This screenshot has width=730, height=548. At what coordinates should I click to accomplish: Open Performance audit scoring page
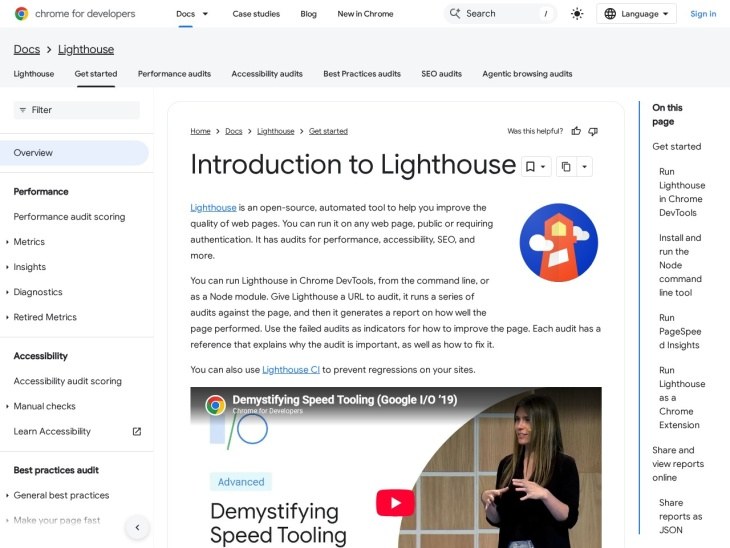click(69, 216)
